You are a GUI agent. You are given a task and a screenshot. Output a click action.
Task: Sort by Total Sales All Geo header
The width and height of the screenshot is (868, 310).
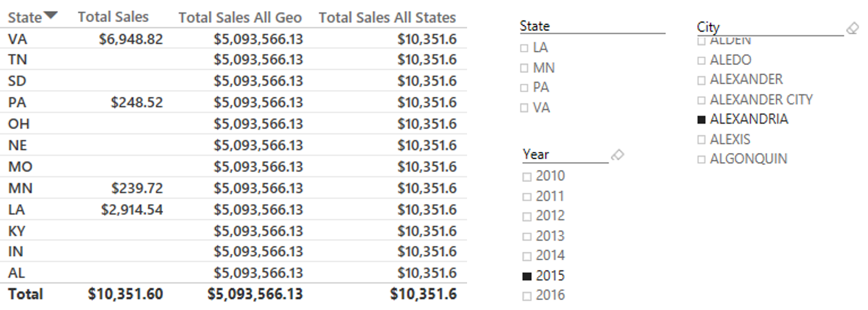(240, 18)
